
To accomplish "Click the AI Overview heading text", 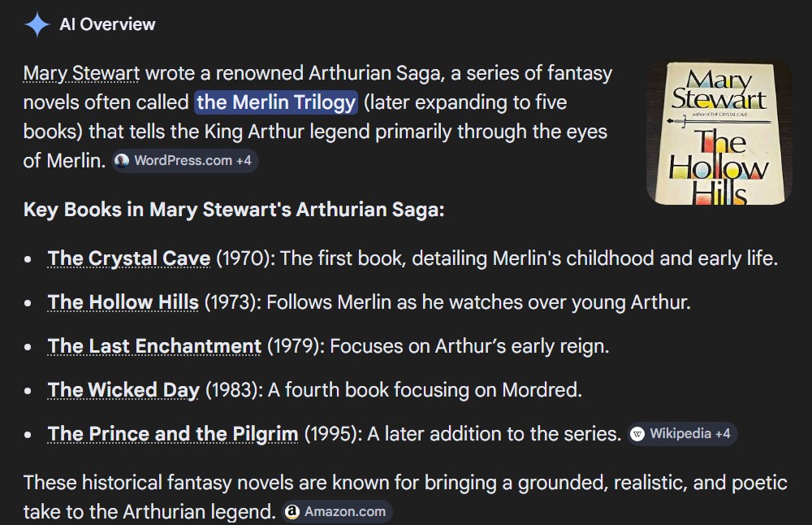I will point(107,24).
